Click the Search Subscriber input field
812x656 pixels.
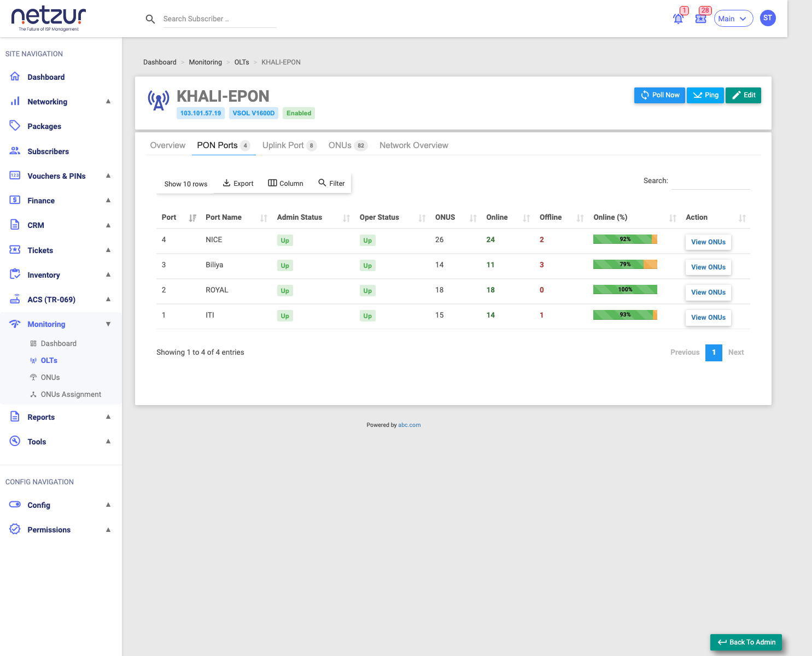coord(219,19)
